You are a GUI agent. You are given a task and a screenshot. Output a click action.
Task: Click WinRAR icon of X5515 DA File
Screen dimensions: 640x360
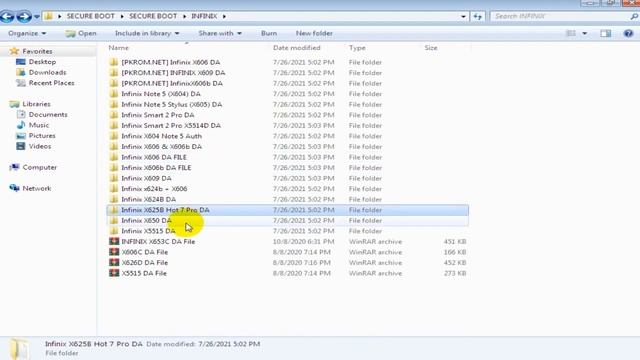114,273
